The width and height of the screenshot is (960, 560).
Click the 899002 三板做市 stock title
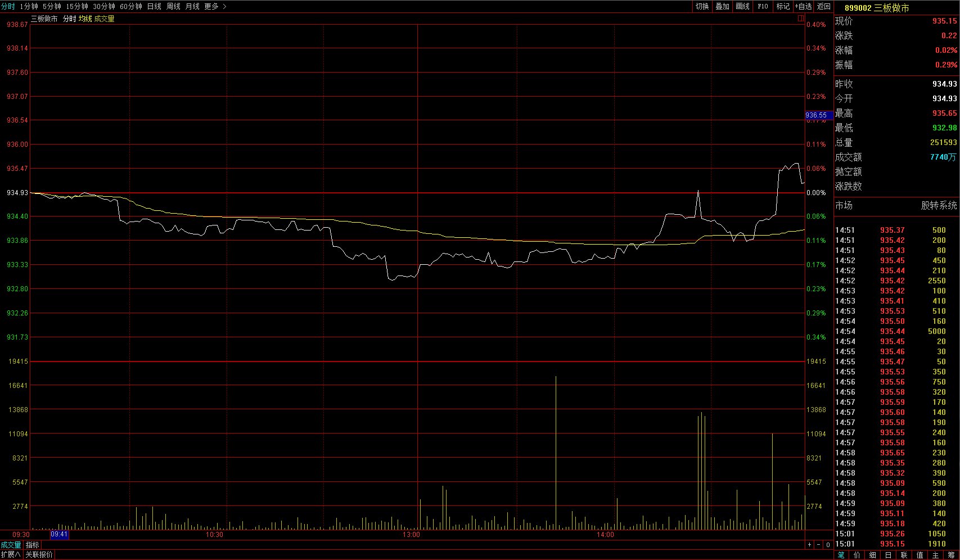click(x=877, y=8)
